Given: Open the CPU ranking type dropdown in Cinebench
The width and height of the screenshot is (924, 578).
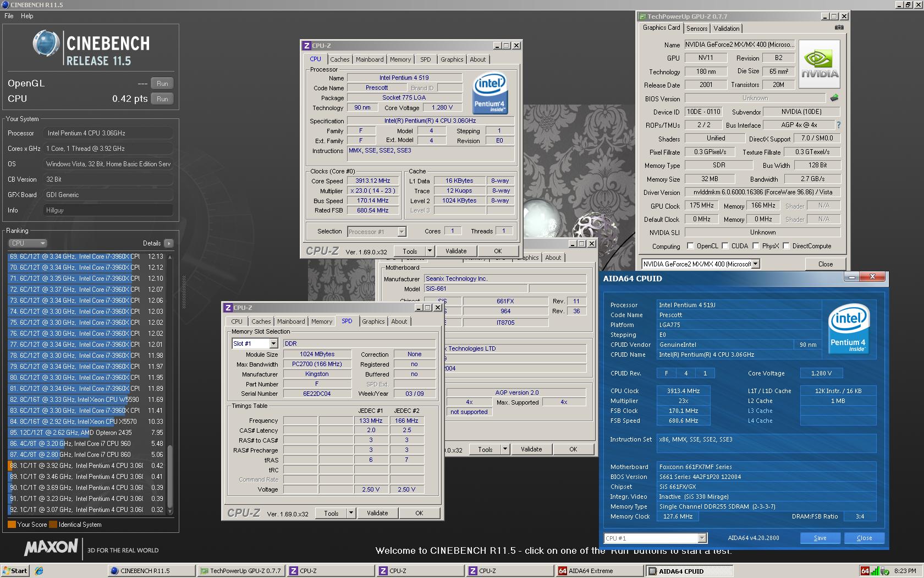Looking at the screenshot, I should pyautogui.click(x=28, y=243).
